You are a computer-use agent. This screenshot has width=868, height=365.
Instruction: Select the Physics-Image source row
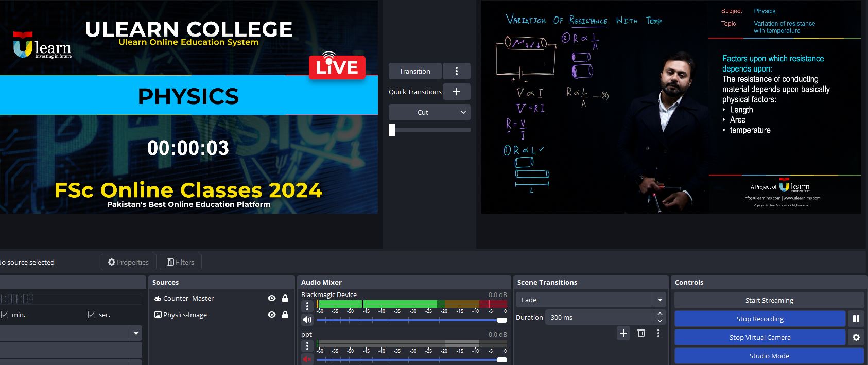point(221,315)
